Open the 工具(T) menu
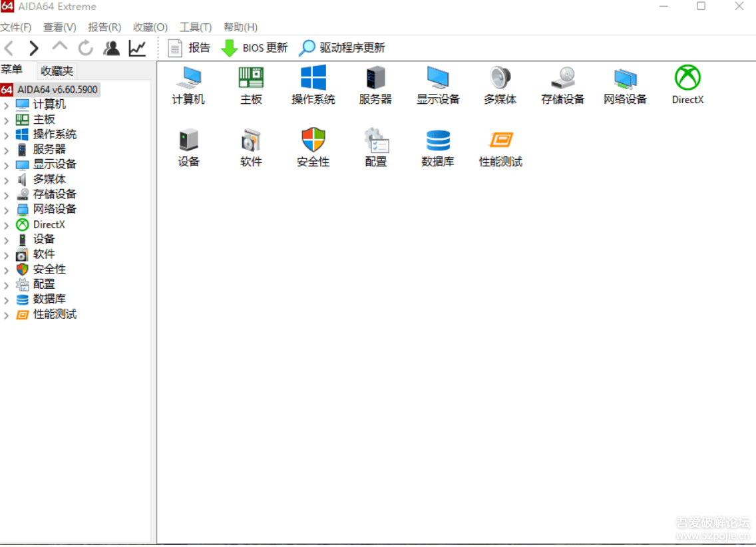 [x=195, y=27]
